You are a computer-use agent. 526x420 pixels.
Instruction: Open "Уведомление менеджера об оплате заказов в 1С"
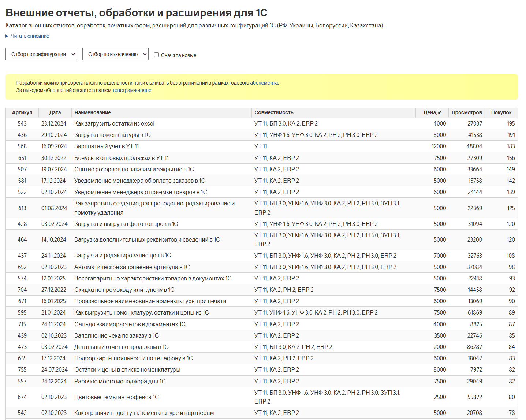[x=140, y=181]
